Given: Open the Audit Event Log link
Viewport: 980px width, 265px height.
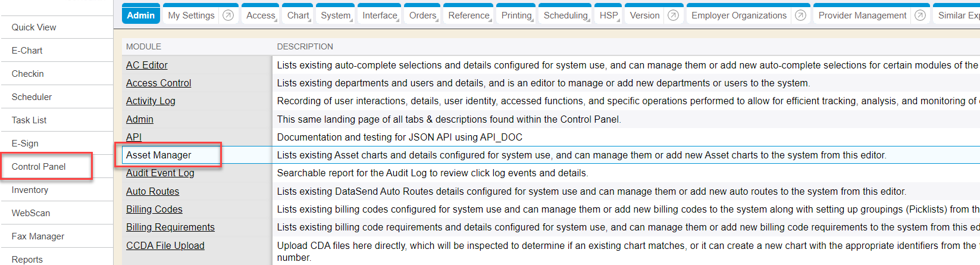Looking at the screenshot, I should (x=160, y=173).
